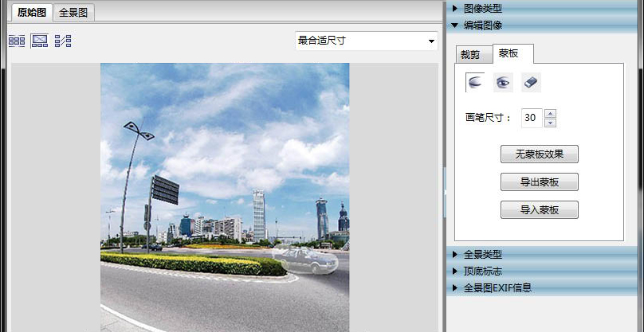Select the mask eraser tool

click(531, 81)
